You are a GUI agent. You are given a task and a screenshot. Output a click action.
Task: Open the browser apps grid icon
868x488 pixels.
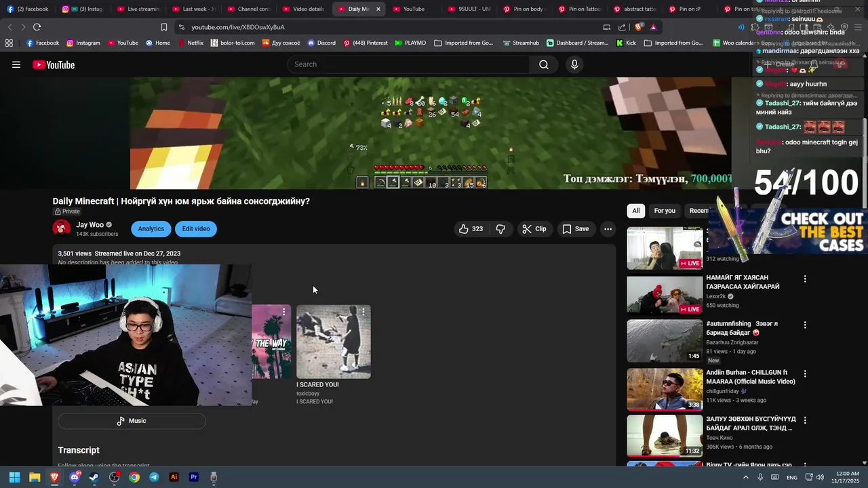[9, 43]
